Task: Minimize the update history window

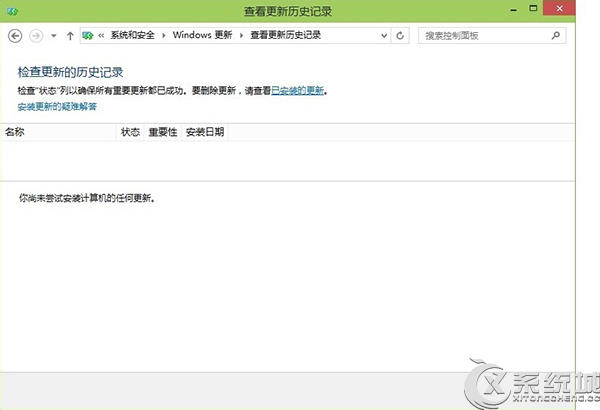Action: pyautogui.click(x=514, y=10)
